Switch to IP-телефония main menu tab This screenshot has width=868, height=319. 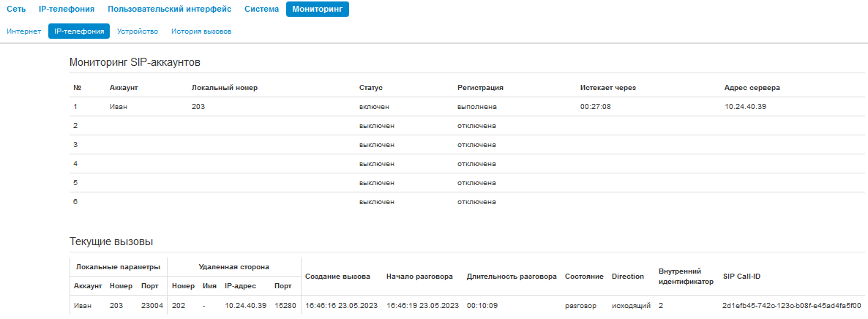[67, 10]
